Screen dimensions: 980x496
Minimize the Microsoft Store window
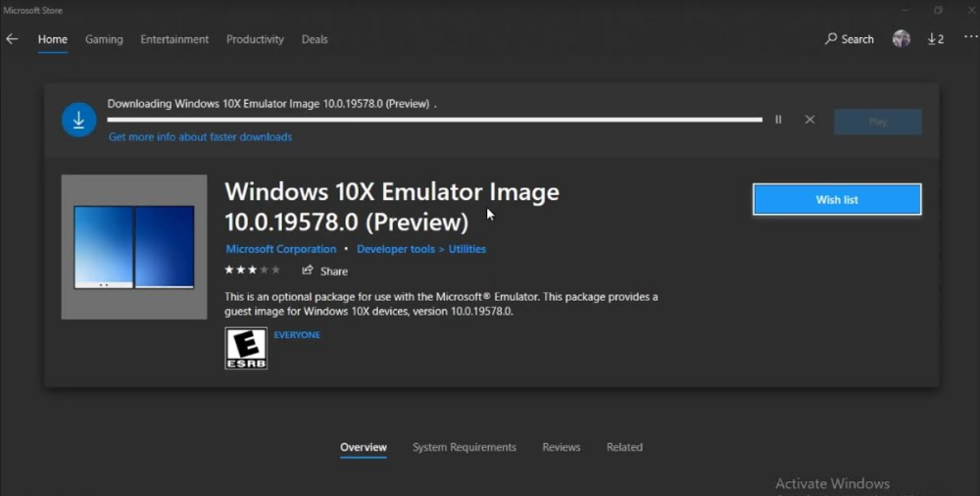pyautogui.click(x=906, y=10)
